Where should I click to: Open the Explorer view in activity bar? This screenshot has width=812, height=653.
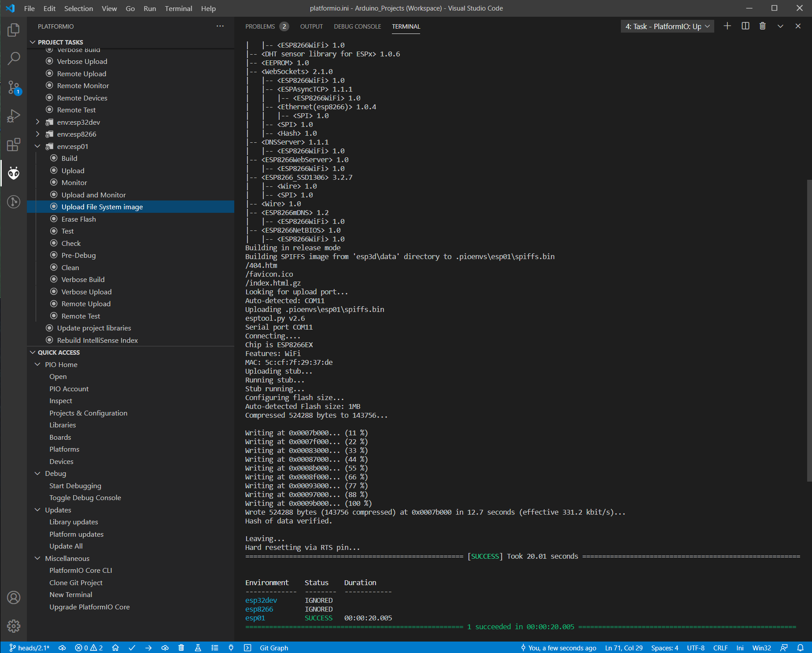(x=14, y=30)
